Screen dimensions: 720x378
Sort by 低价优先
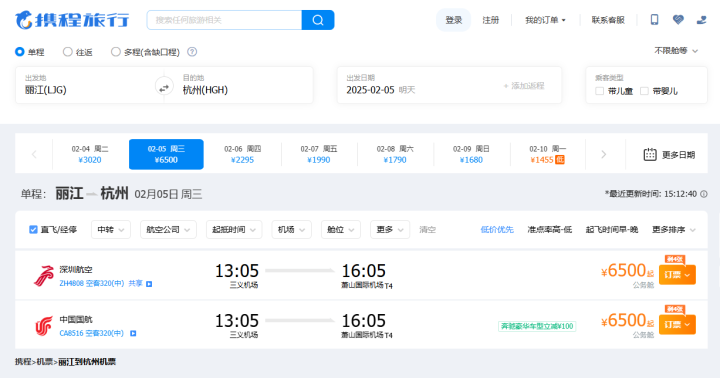(x=497, y=230)
